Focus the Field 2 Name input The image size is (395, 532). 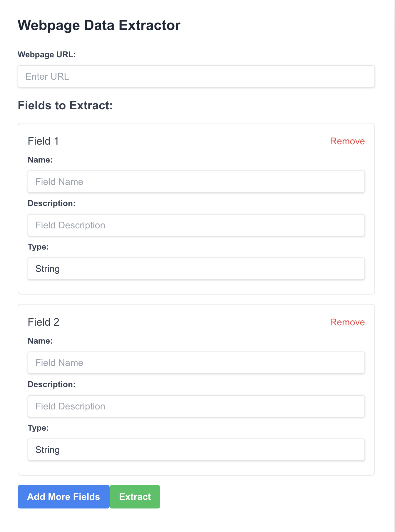point(196,363)
